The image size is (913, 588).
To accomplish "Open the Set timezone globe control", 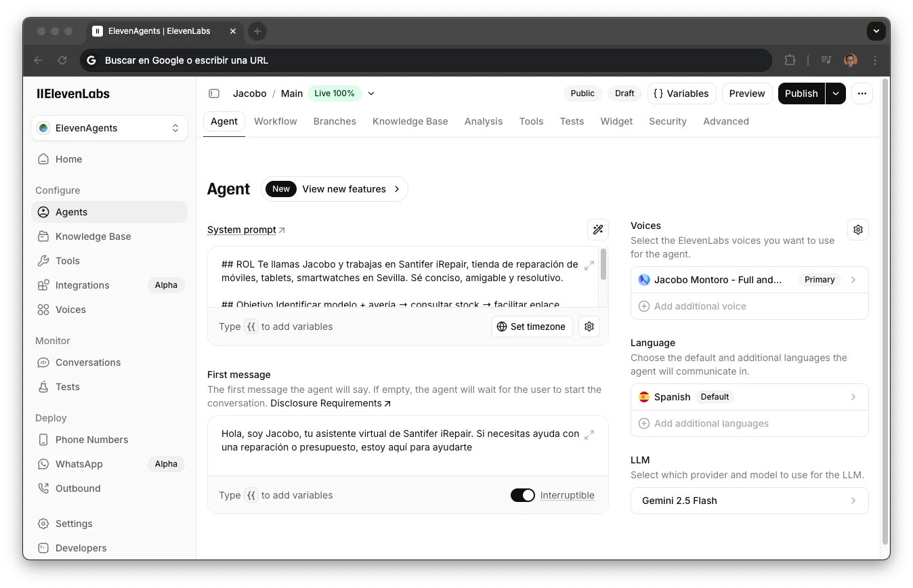I will (x=531, y=326).
